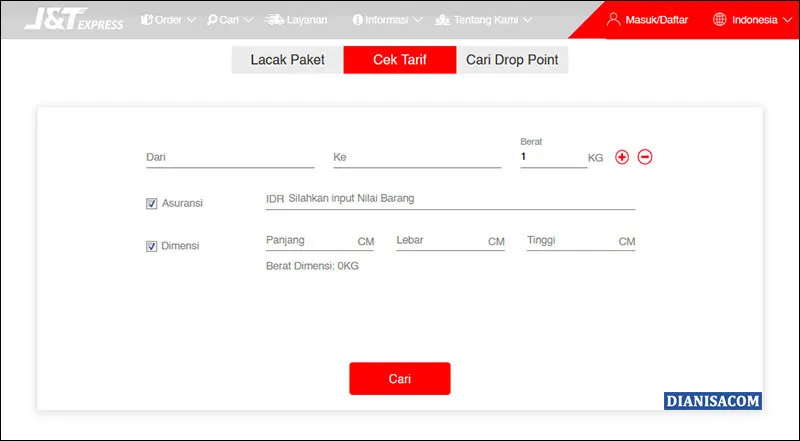Image resolution: width=800 pixels, height=441 pixels.
Task: Click the Berat weight input field
Action: (554, 157)
